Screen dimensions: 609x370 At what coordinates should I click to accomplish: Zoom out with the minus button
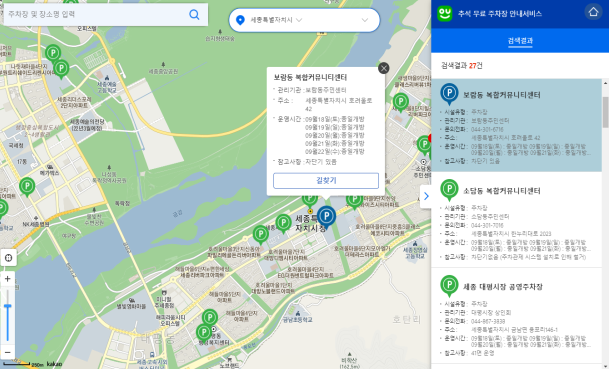click(8, 352)
